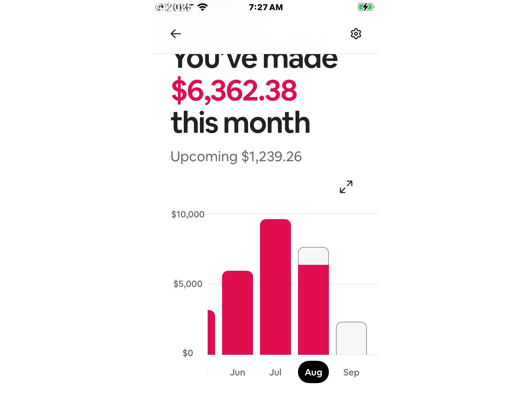This screenshot has width=532, height=399.
Task: Tap the grey upcoming portion of August bar
Action: click(313, 256)
